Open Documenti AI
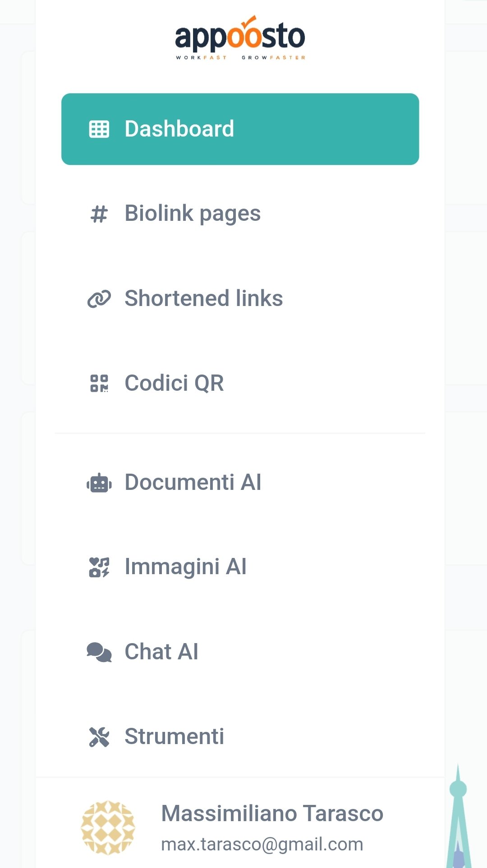487x868 pixels. coord(193,482)
